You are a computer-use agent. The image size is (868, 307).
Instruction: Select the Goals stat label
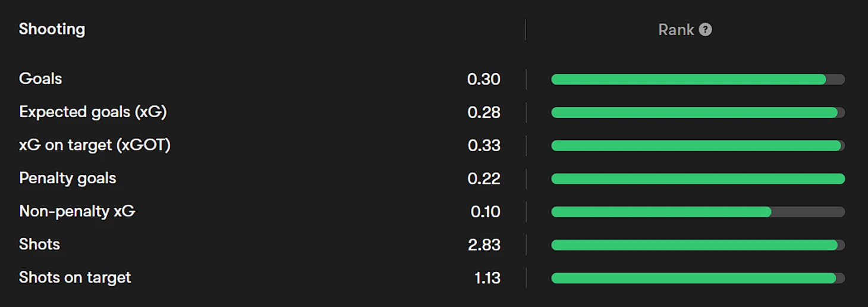[x=40, y=79]
